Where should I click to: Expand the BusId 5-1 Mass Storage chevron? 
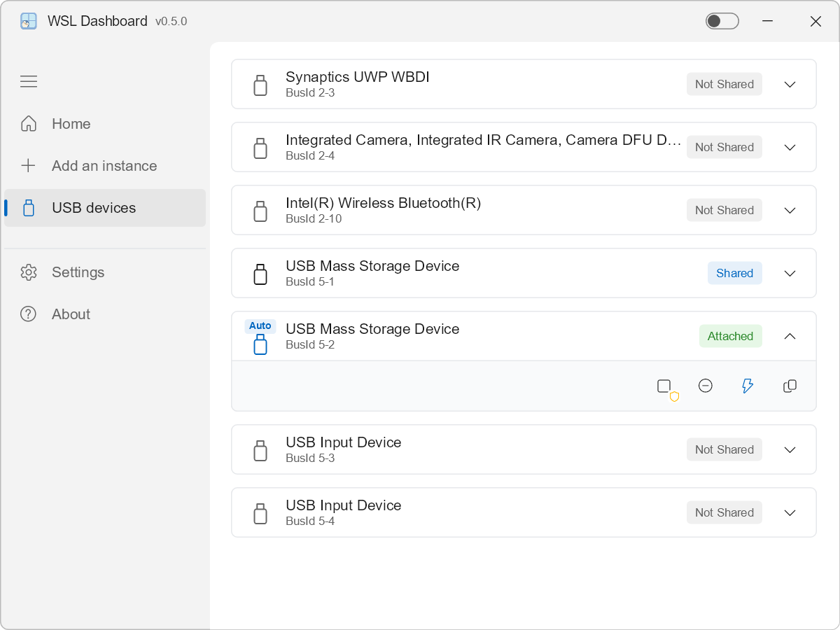coord(790,273)
